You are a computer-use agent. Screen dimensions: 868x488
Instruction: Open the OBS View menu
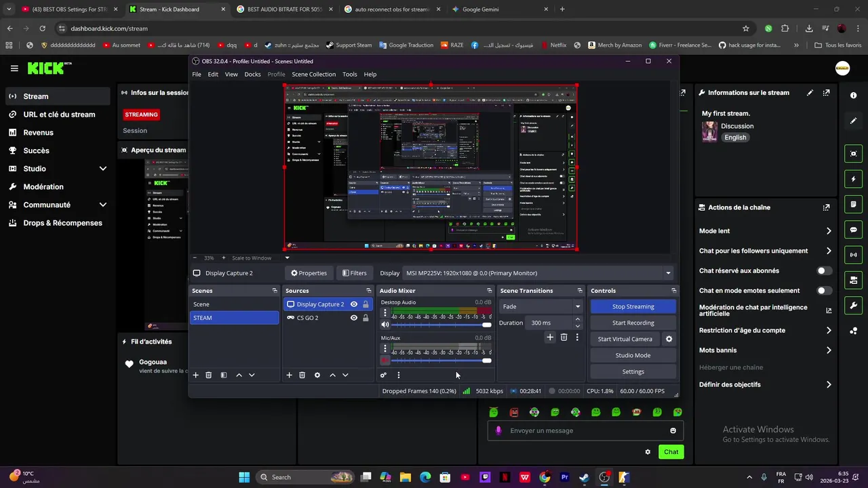tap(231, 75)
